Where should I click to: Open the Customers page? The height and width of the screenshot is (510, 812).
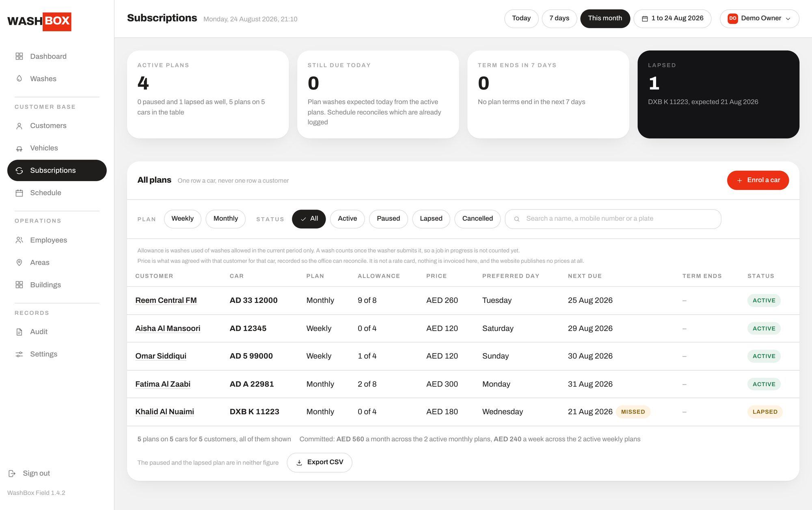(57, 126)
